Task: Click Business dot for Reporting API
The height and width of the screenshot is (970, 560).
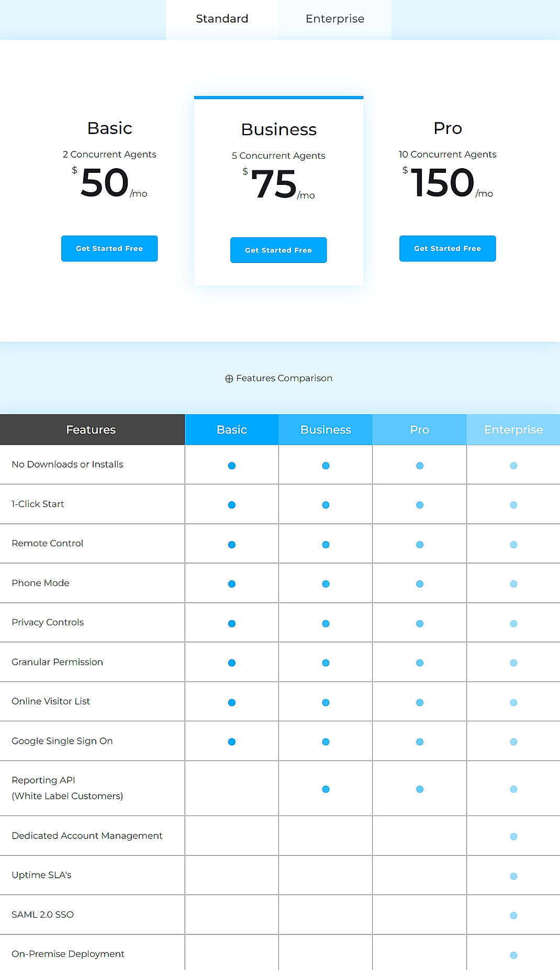Action: [326, 789]
